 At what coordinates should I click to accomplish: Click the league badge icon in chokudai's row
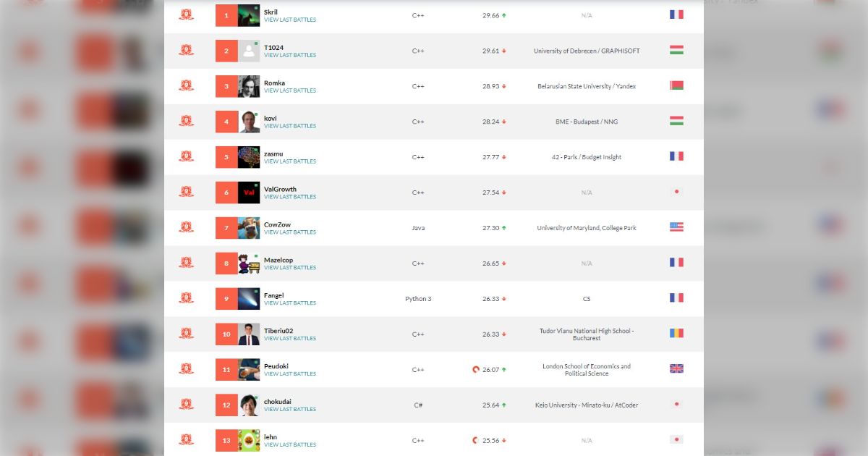click(186, 404)
